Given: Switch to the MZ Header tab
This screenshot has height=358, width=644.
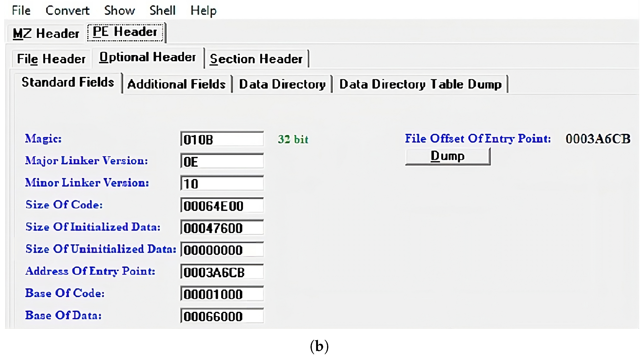Looking at the screenshot, I should point(46,33).
